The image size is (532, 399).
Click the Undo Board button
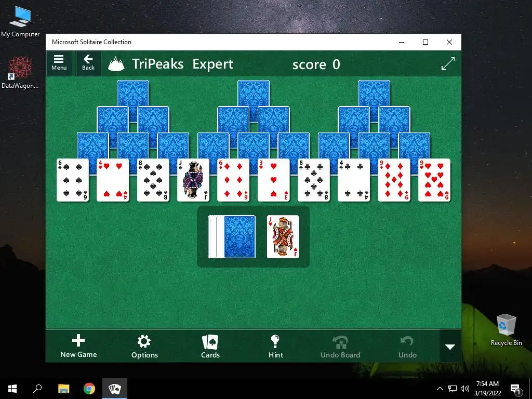(x=340, y=347)
